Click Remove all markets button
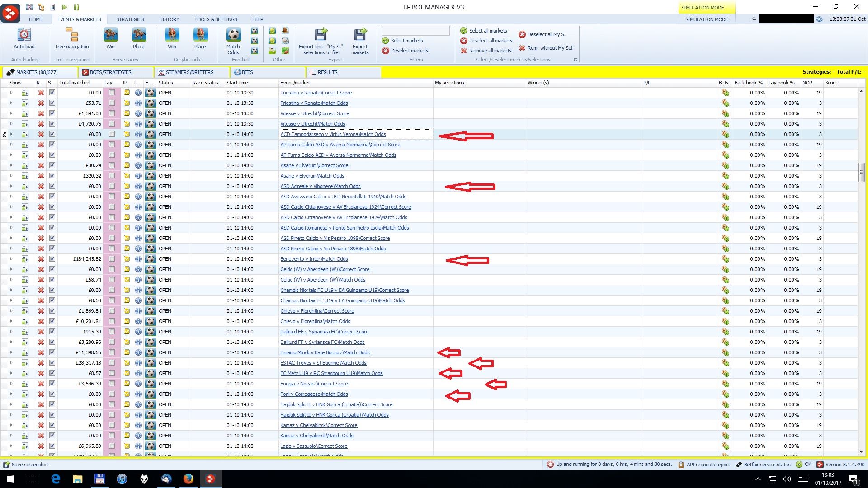868x488 pixels. coord(486,51)
